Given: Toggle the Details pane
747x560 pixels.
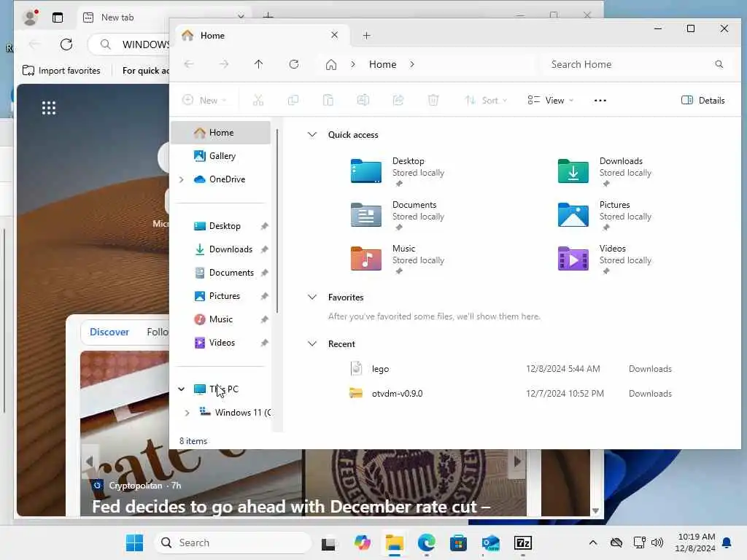Looking at the screenshot, I should [x=703, y=100].
